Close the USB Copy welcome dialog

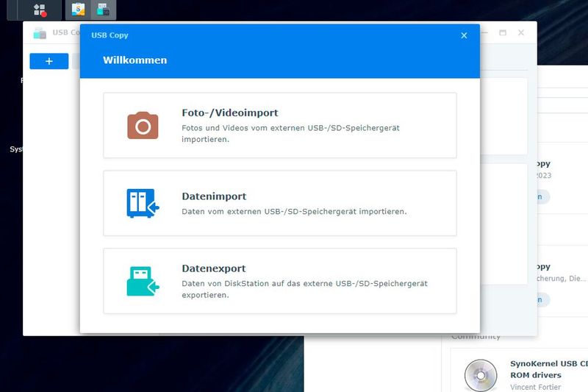tap(464, 35)
